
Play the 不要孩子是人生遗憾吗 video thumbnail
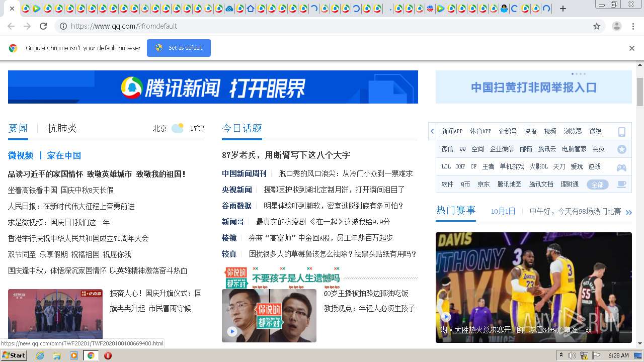269,316
